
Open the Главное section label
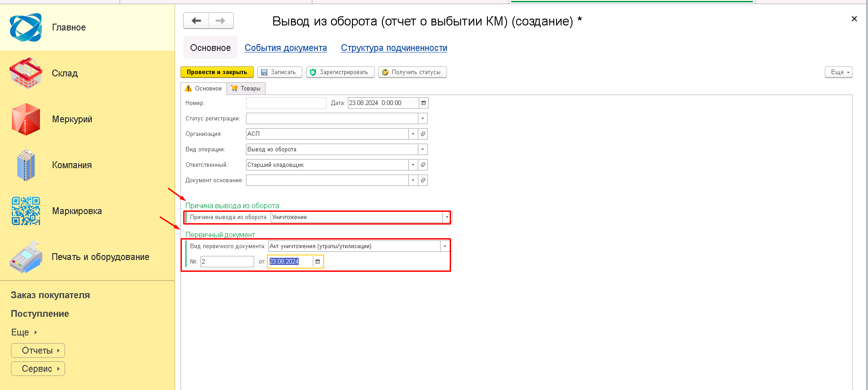pos(69,27)
